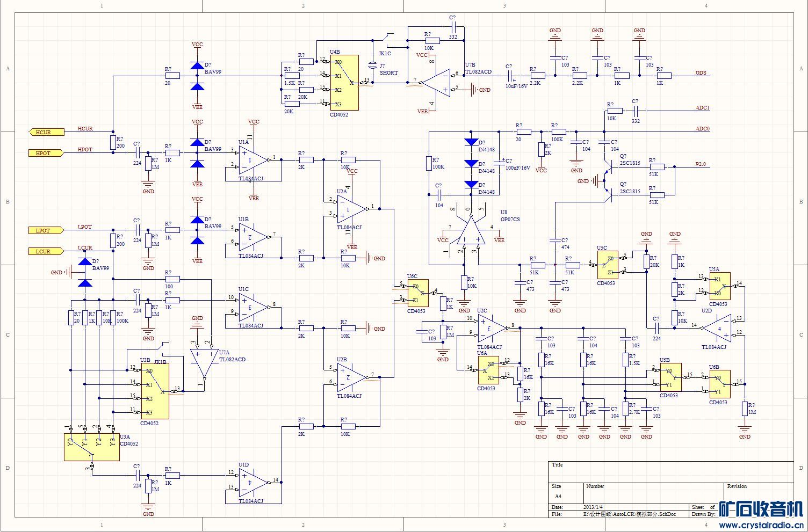Viewport: 808px width, 532px height.
Task: Click the HPOT input port
Action: click(46, 153)
